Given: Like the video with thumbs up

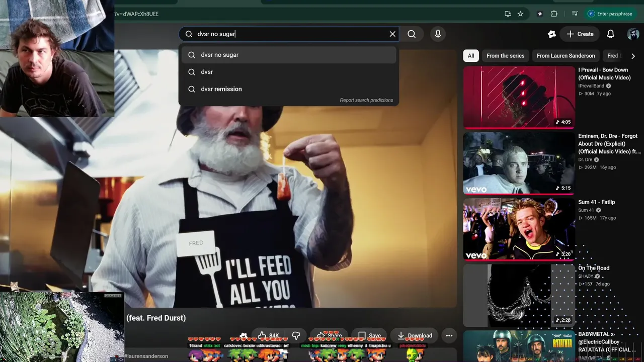Looking at the screenshot, I should 269,335.
